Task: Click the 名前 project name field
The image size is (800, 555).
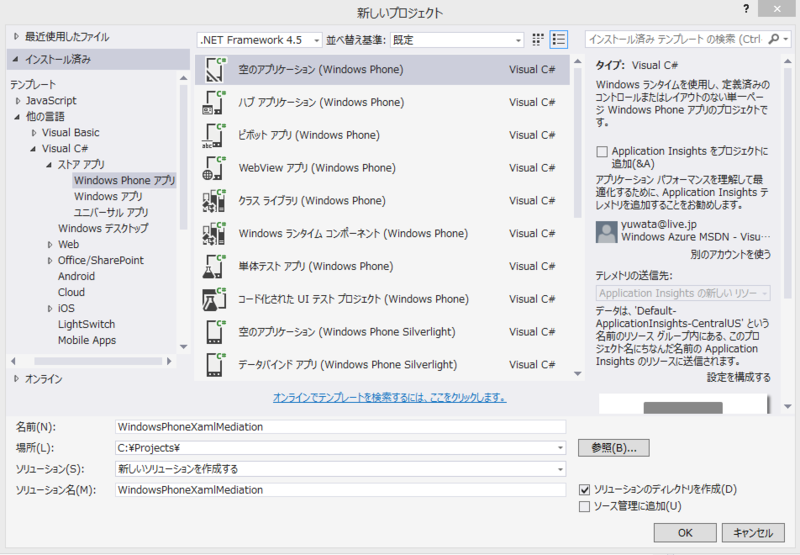Action: coord(341,427)
